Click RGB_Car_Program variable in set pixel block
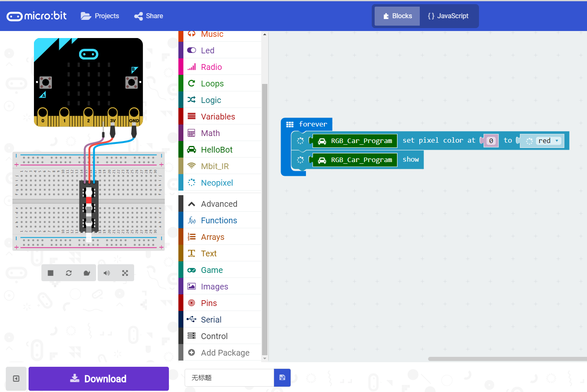The height and width of the screenshot is (392, 587). 355,141
